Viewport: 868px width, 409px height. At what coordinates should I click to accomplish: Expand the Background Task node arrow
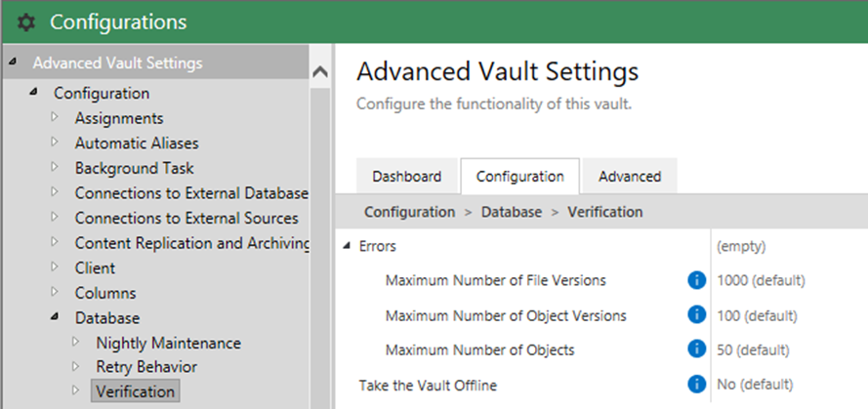(55, 167)
